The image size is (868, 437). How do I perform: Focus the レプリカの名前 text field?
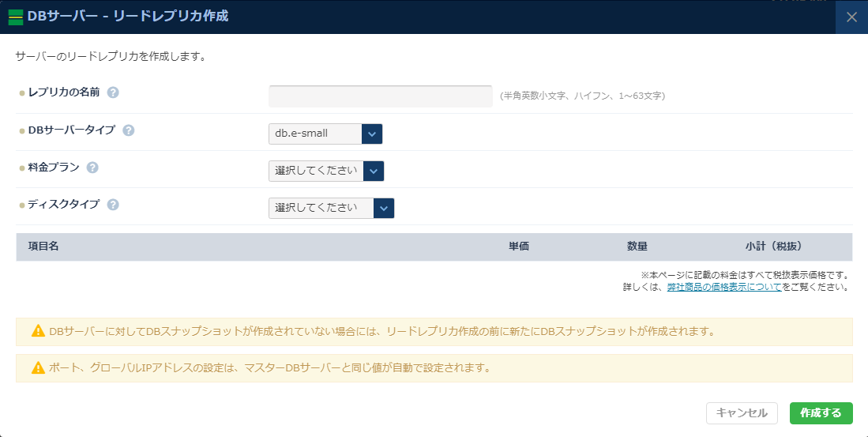click(380, 96)
